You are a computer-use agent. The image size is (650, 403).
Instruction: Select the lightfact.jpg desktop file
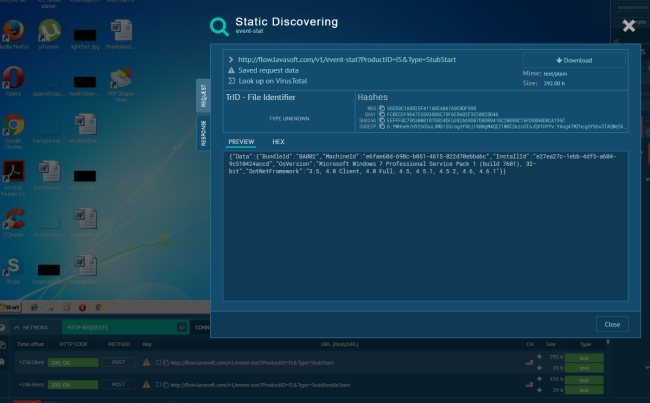click(x=85, y=38)
